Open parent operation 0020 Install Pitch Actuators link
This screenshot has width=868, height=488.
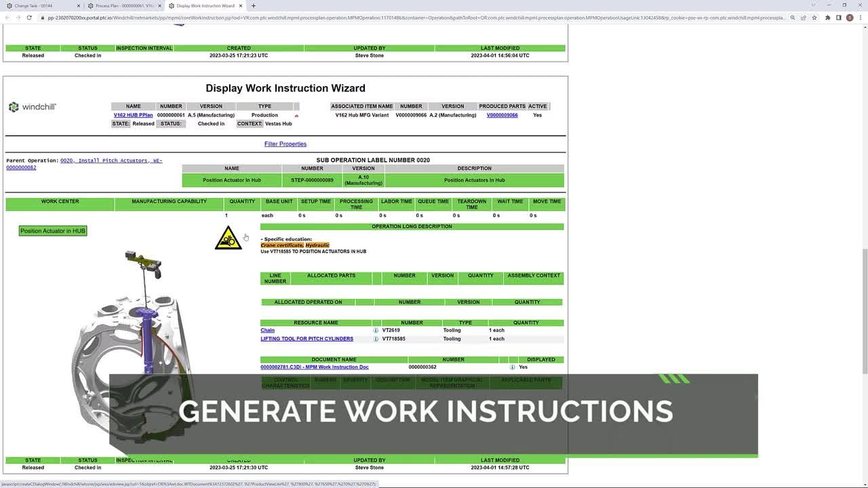click(x=84, y=164)
